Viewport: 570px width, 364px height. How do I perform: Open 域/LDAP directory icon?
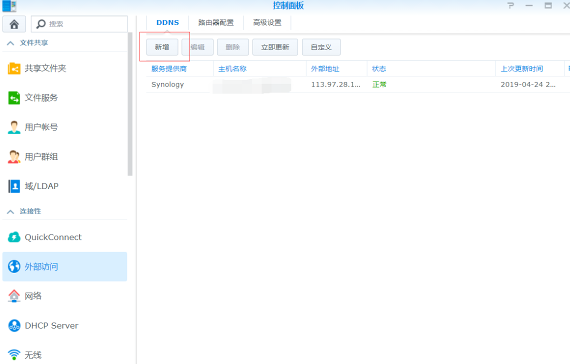14,186
